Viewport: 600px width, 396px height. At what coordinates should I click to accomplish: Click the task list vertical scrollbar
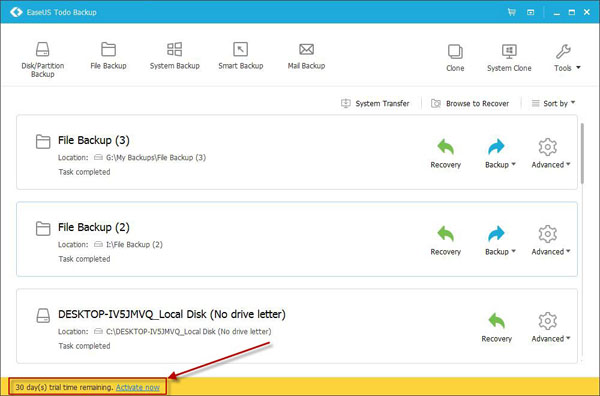(x=582, y=153)
